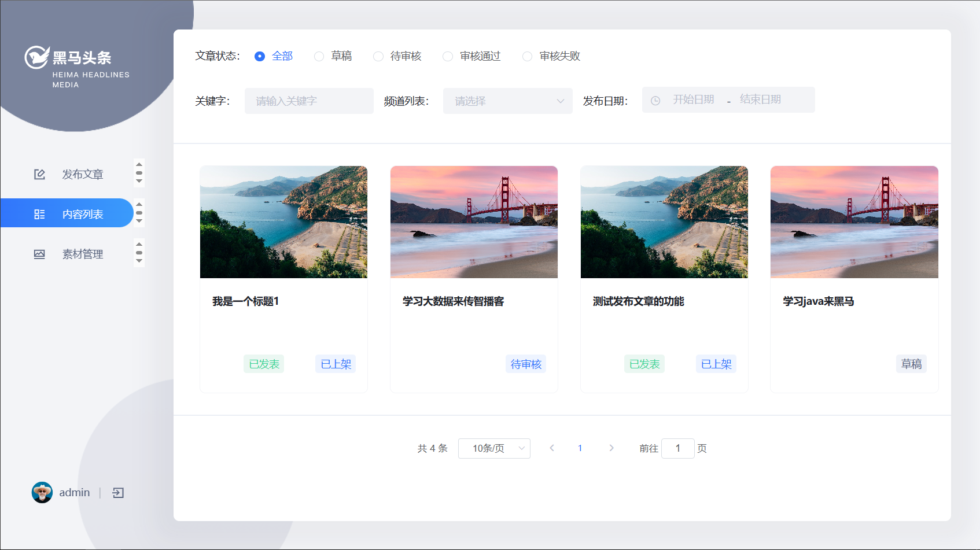Open the 内容列表 menu item
Image resolution: width=980 pixels, height=550 pixels.
click(82, 214)
